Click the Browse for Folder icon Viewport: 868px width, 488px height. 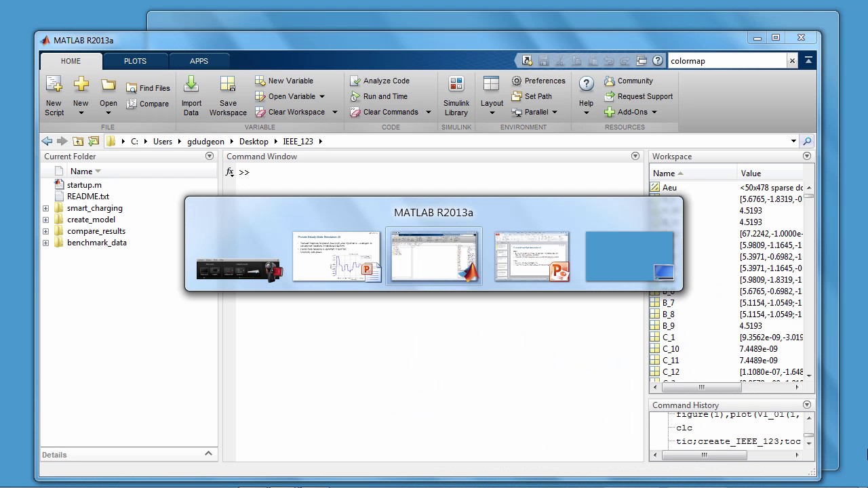point(94,141)
